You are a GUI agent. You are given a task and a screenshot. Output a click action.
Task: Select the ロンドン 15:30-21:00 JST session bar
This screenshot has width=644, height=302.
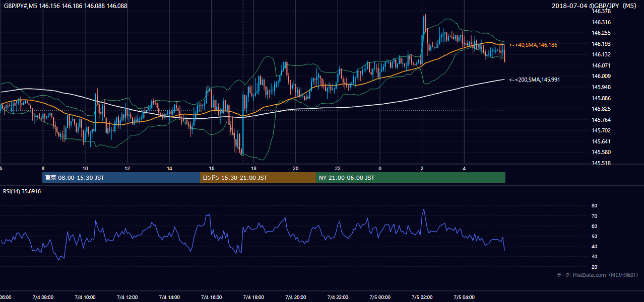pyautogui.click(x=258, y=178)
